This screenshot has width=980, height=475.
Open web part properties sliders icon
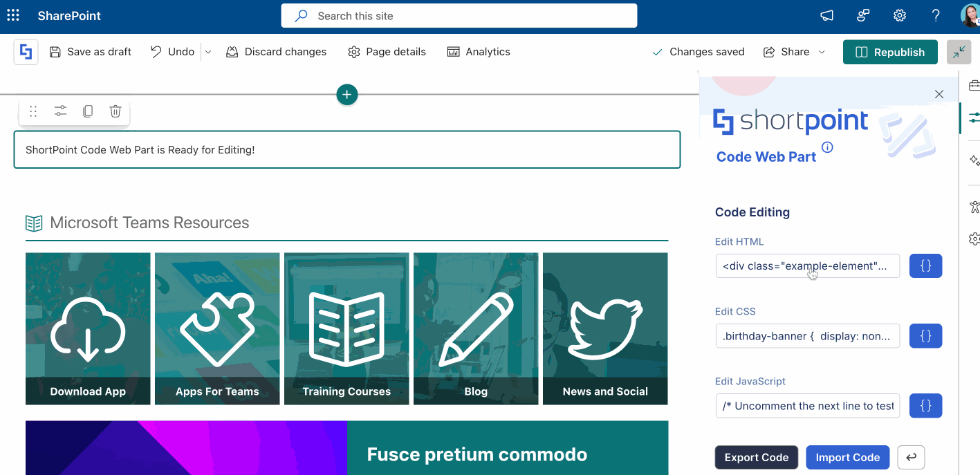[x=61, y=111]
